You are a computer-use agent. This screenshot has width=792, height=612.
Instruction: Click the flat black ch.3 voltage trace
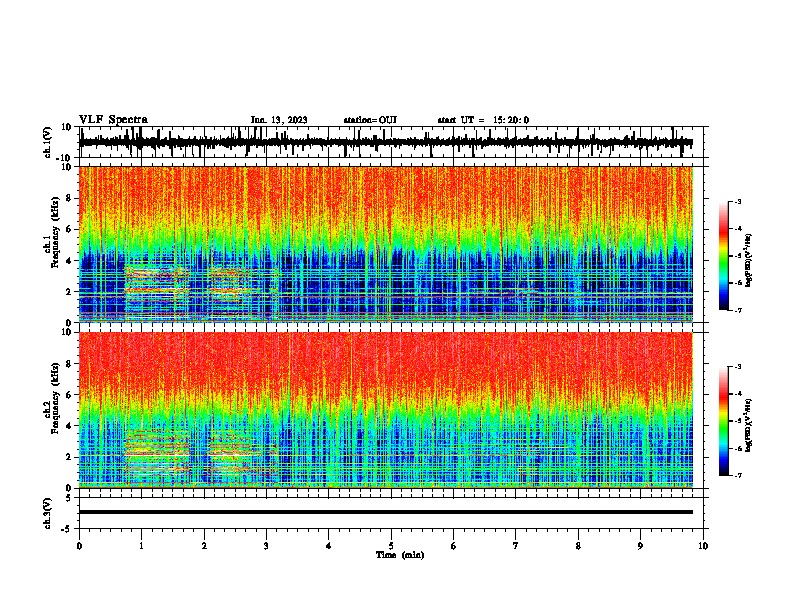[x=386, y=512]
